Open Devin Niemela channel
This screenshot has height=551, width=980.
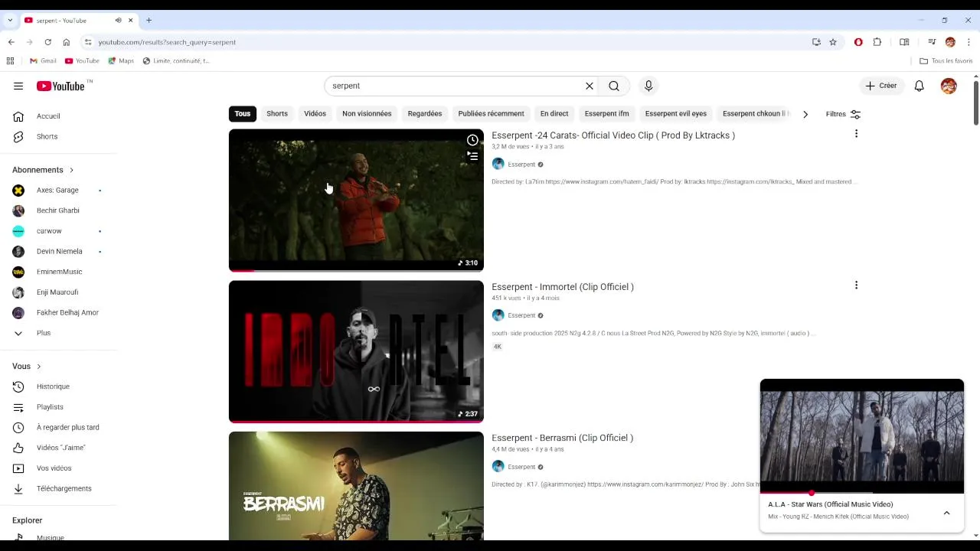59,251
